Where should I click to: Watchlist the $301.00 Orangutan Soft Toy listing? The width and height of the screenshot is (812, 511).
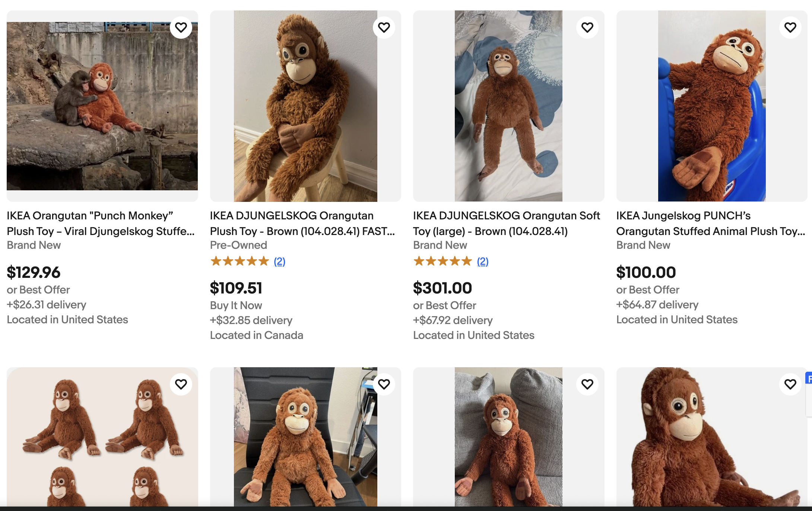pyautogui.click(x=587, y=28)
